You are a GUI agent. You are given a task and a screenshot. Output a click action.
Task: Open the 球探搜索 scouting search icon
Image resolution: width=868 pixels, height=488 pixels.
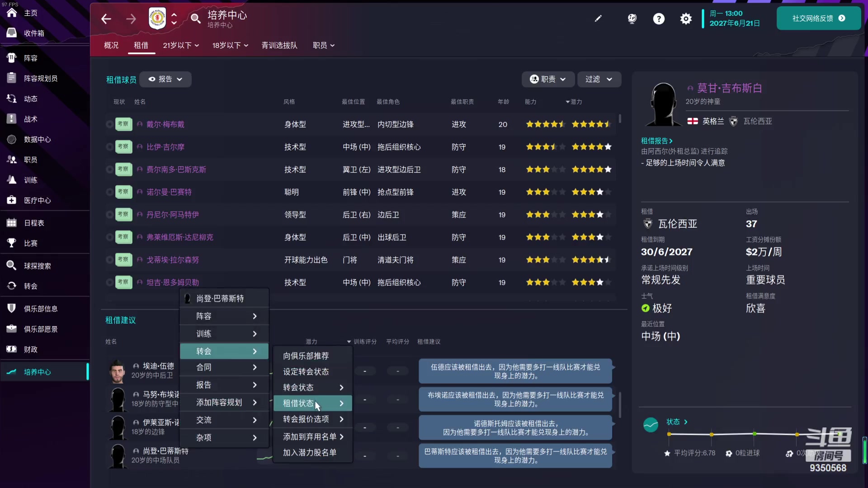coord(12,266)
